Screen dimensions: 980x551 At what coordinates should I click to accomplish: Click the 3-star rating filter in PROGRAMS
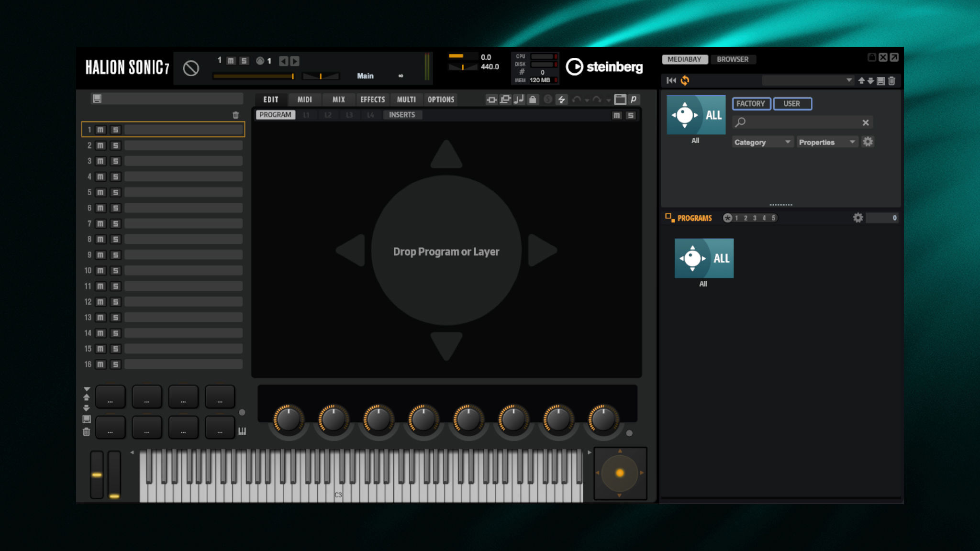(754, 218)
